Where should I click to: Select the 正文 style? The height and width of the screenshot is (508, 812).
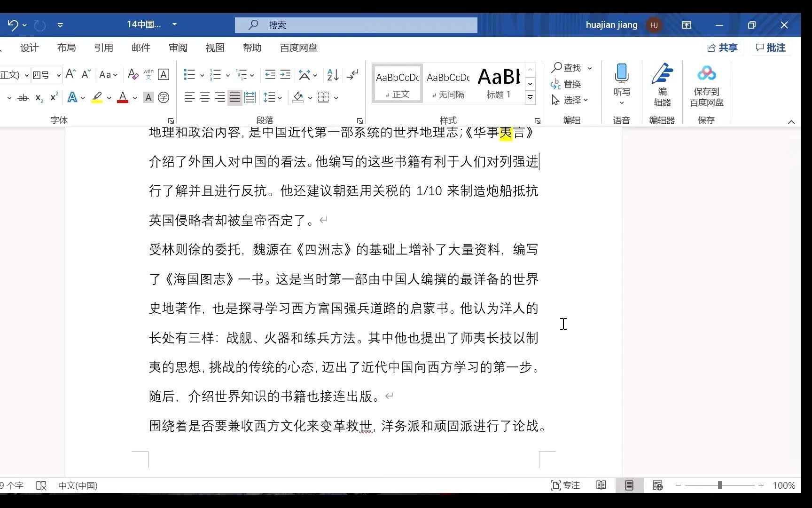click(398, 83)
